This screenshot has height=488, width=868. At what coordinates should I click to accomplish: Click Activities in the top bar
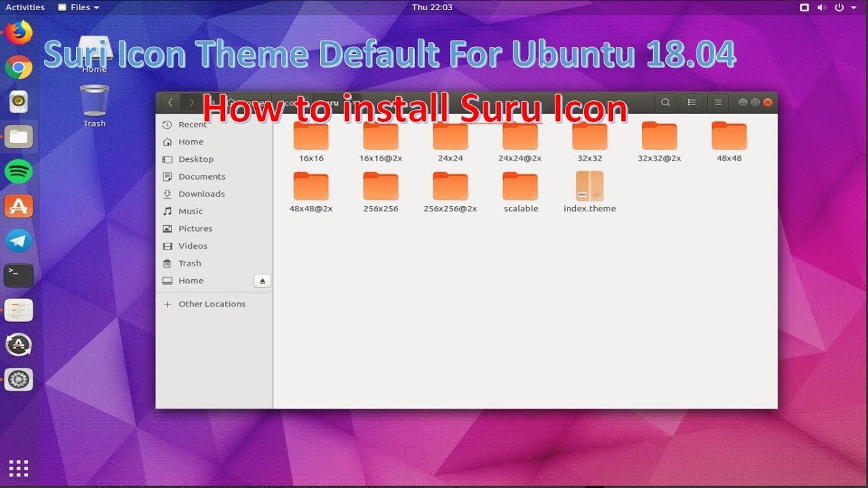pos(25,7)
